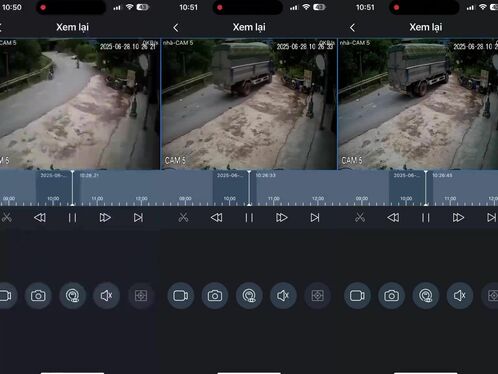The width and height of the screenshot is (498, 374).
Task: Open fisheye view icon in the left screen
Action: [x=73, y=296]
